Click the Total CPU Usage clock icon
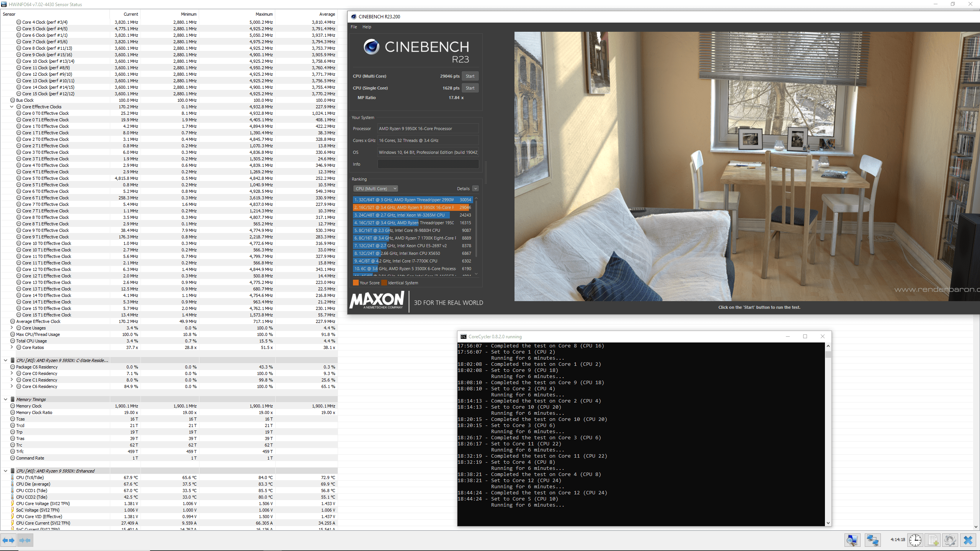The image size is (980, 551). point(13,341)
